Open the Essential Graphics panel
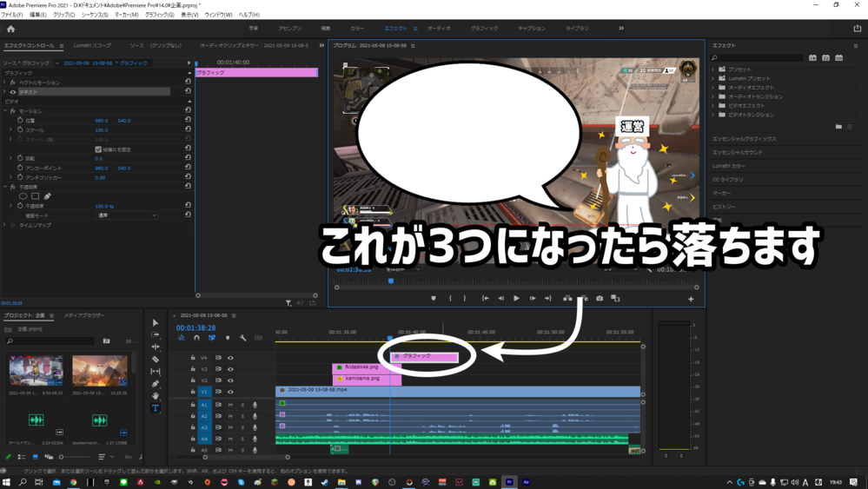Viewport: 868px width, 489px height. pyautogui.click(x=744, y=139)
